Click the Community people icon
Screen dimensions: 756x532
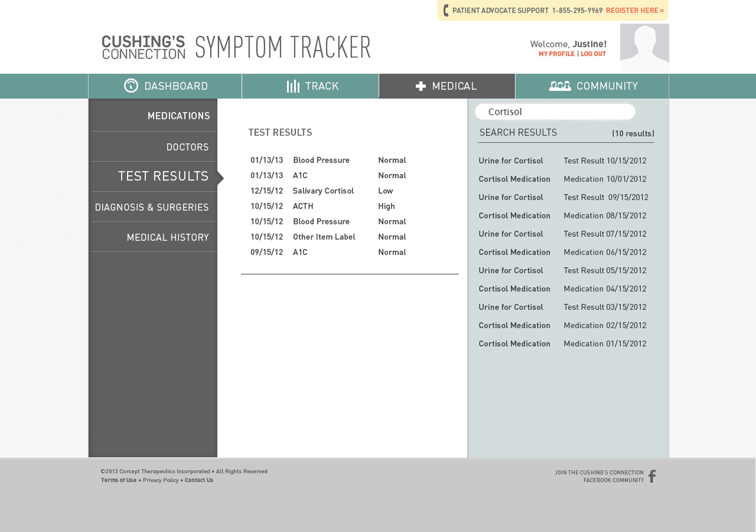click(x=560, y=86)
